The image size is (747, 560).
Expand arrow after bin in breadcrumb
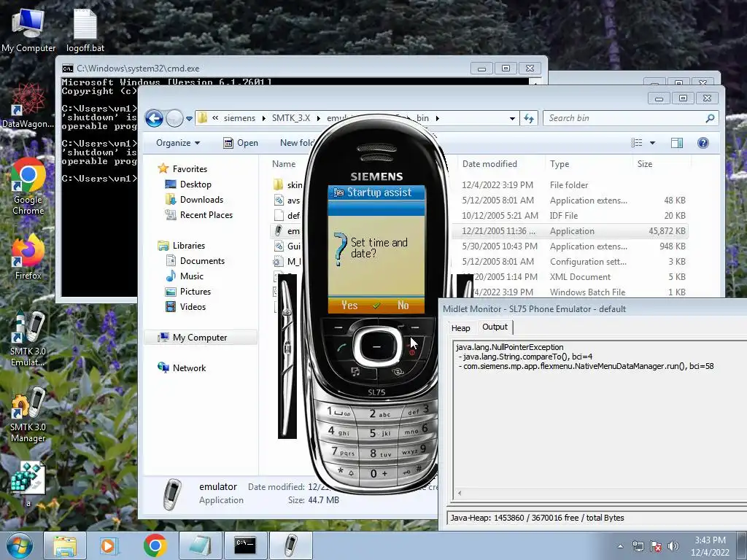438,119
